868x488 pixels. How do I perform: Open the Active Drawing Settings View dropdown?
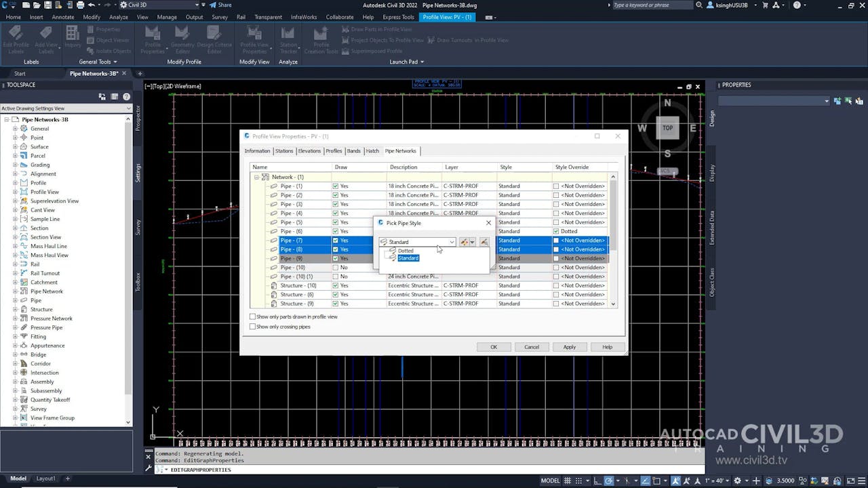click(x=127, y=108)
